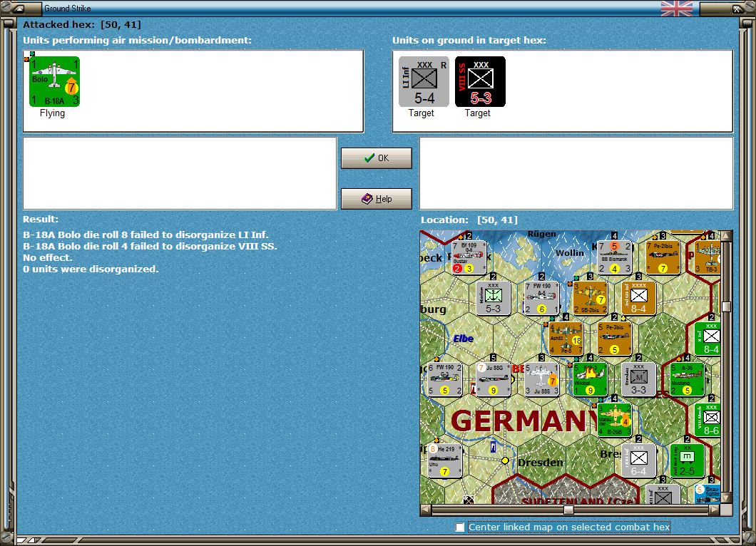
Task: Click the He 219 Uhu night fighter counter
Action: 444,460
